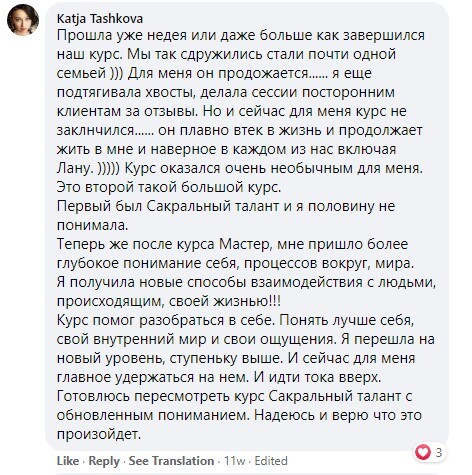Viewport: 472px width, 475px height.
Task: Reply to Katja's comment
Action: pyautogui.click(x=104, y=461)
